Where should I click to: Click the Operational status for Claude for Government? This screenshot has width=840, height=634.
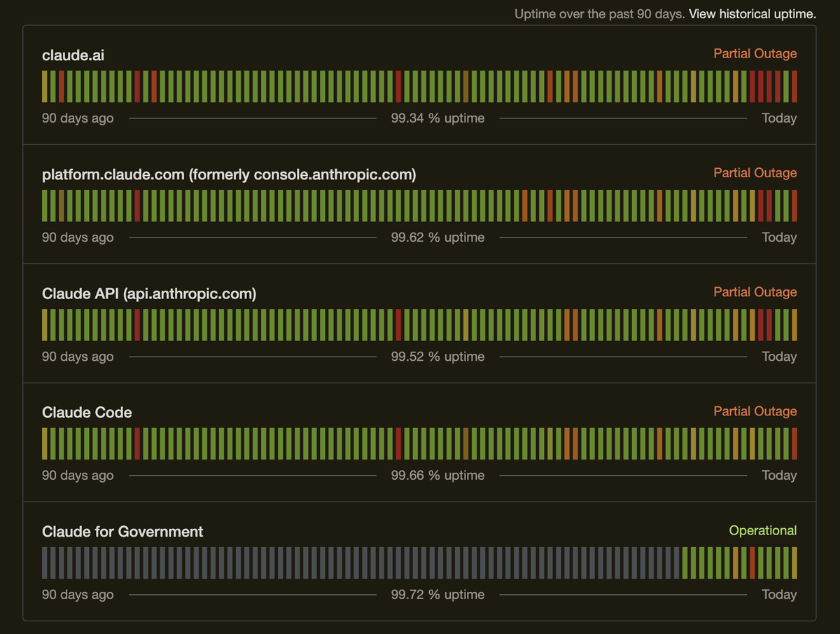763,530
